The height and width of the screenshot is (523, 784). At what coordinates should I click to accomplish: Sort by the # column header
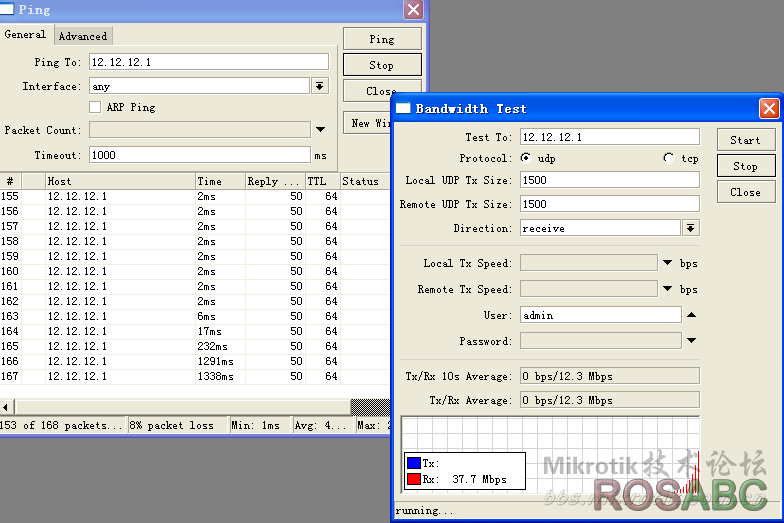pos(11,181)
